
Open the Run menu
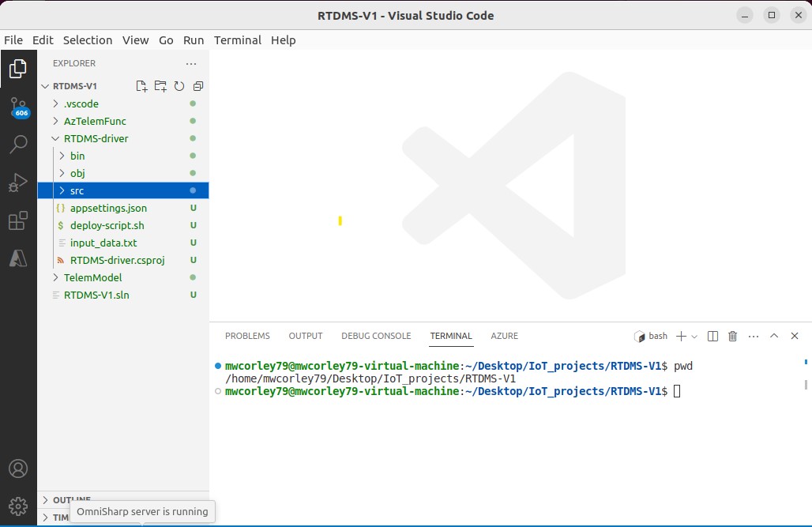click(x=194, y=40)
